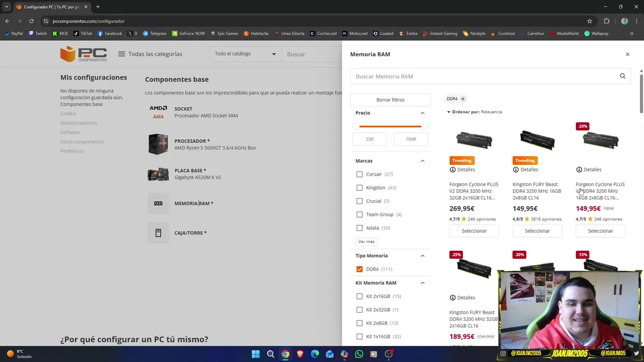The image size is (644, 362).
Task: Select Software in Mis configuraciones
Action: pos(70,133)
